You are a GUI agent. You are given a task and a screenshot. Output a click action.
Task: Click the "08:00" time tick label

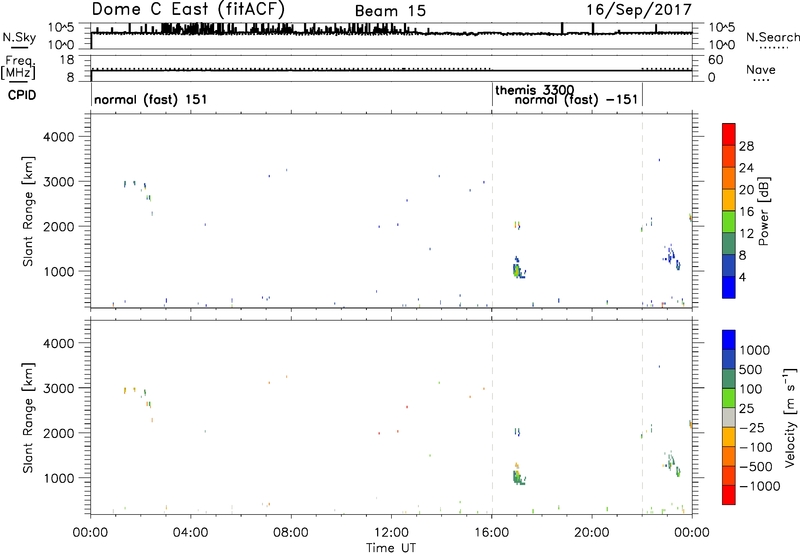pos(291,533)
